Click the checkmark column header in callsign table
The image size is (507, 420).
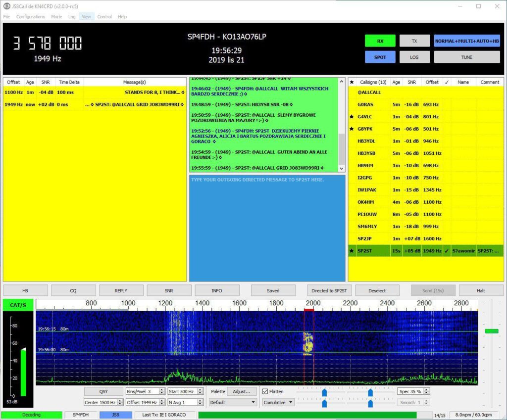(x=447, y=82)
